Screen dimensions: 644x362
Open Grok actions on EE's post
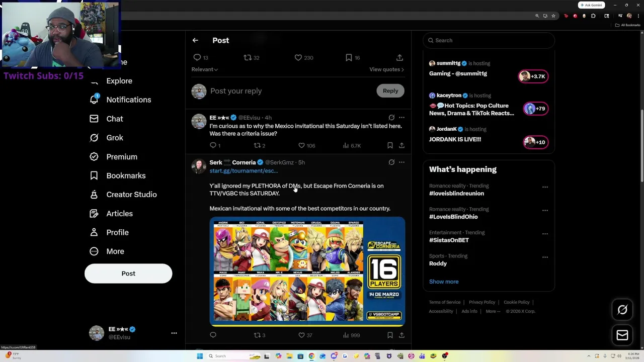coord(391,118)
